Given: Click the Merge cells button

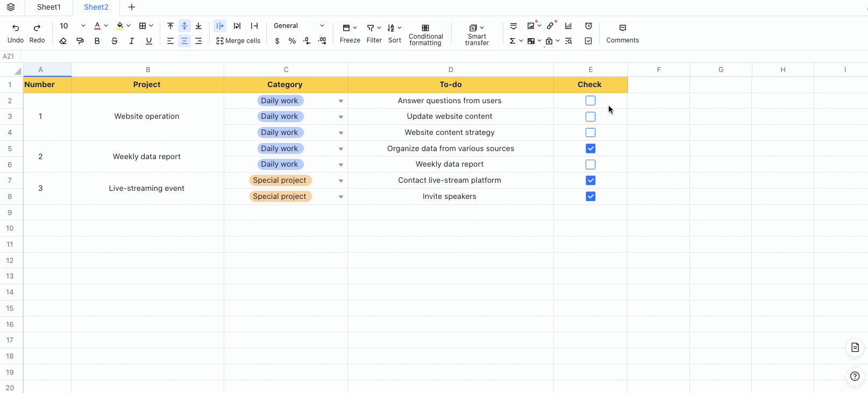Looking at the screenshot, I should (x=238, y=41).
